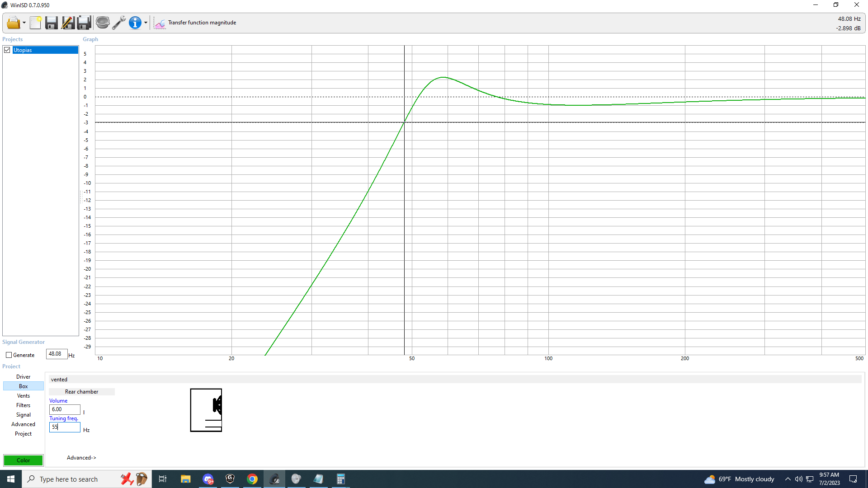Open Calculator from the taskbar
Viewport: 868px width, 488px height.
340,479
